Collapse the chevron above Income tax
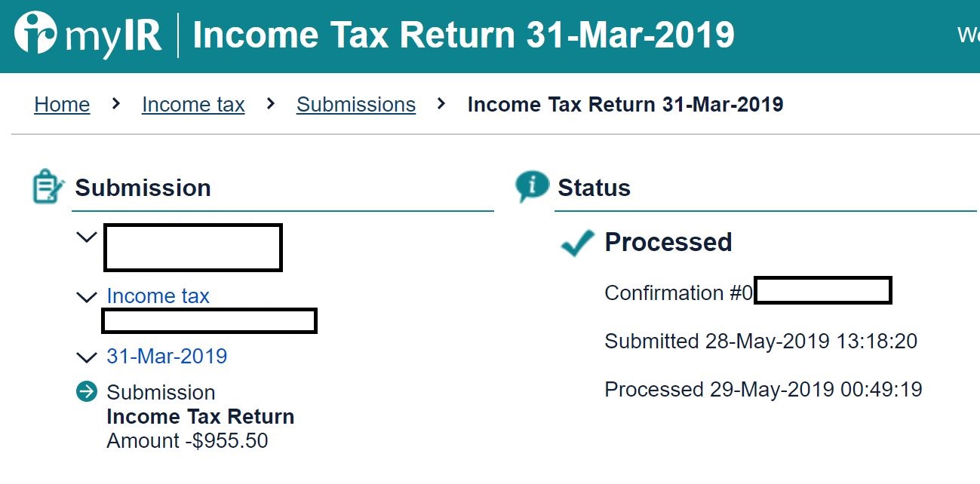 pos(87,237)
